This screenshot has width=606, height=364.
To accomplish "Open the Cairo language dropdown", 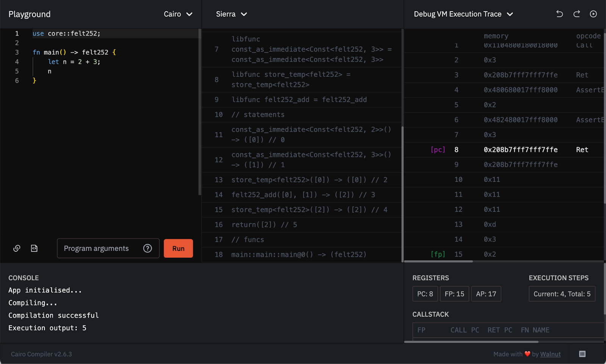I will (x=178, y=14).
